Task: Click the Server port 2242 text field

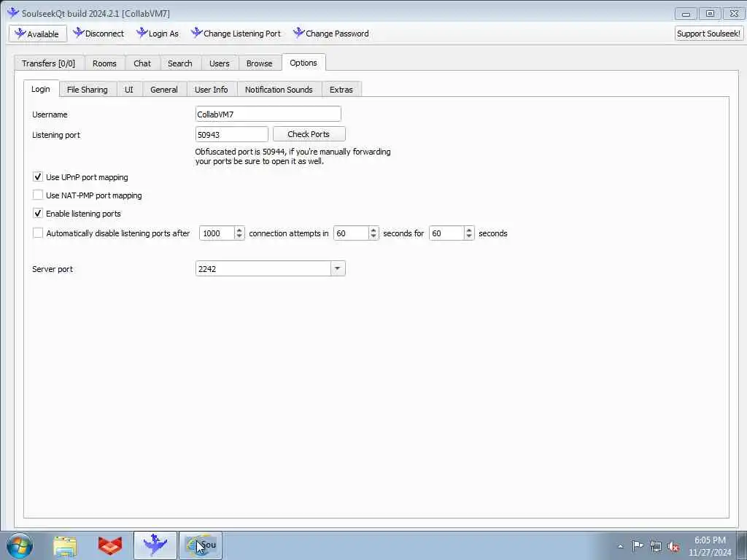Action: (x=263, y=268)
